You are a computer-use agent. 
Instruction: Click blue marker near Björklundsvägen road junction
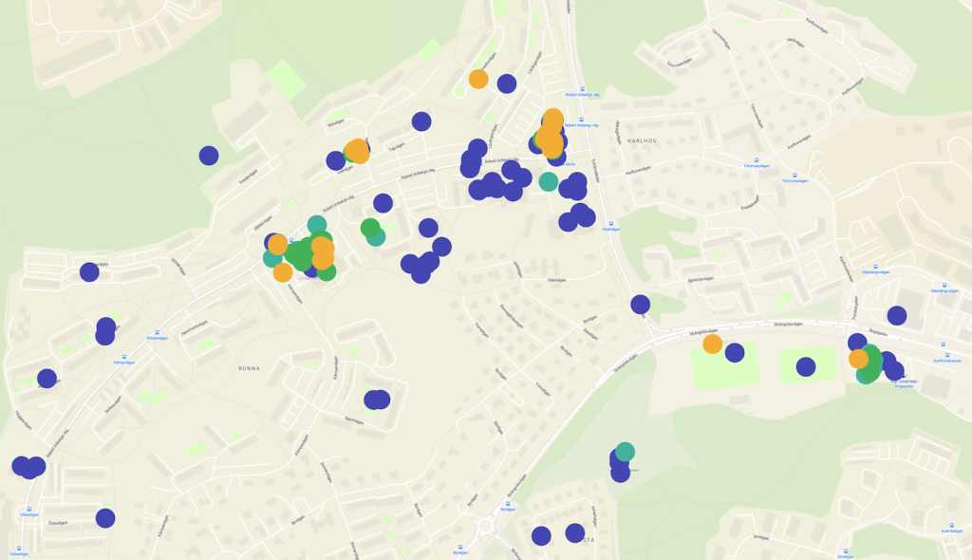coord(641,305)
